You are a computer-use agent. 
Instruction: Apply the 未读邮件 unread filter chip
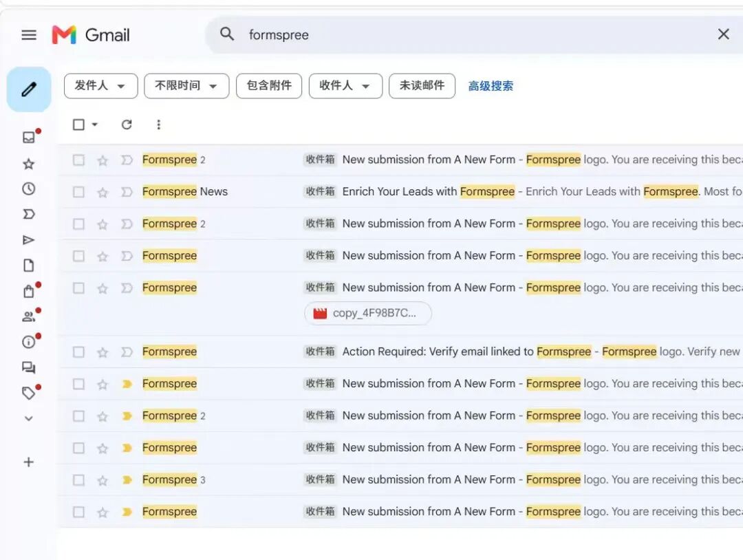click(422, 86)
